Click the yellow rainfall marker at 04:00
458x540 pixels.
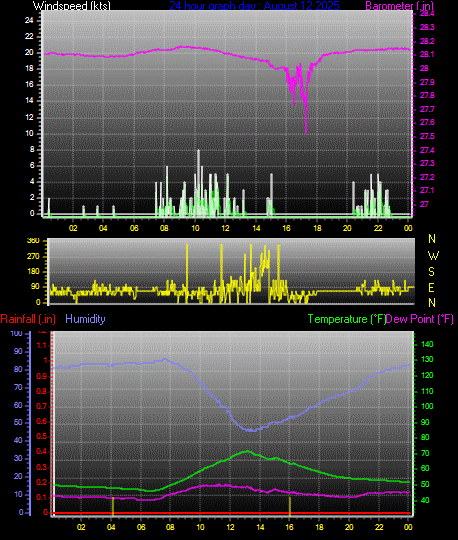113,506
